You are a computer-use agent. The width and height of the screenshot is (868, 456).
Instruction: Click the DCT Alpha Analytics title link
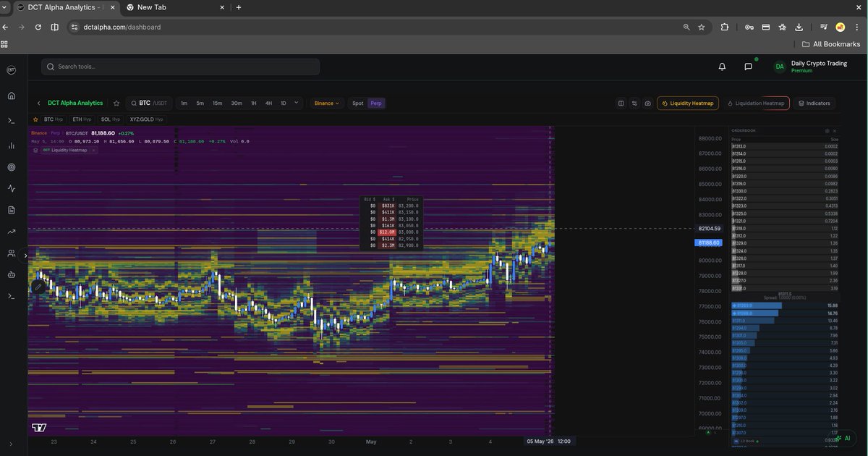(75, 104)
